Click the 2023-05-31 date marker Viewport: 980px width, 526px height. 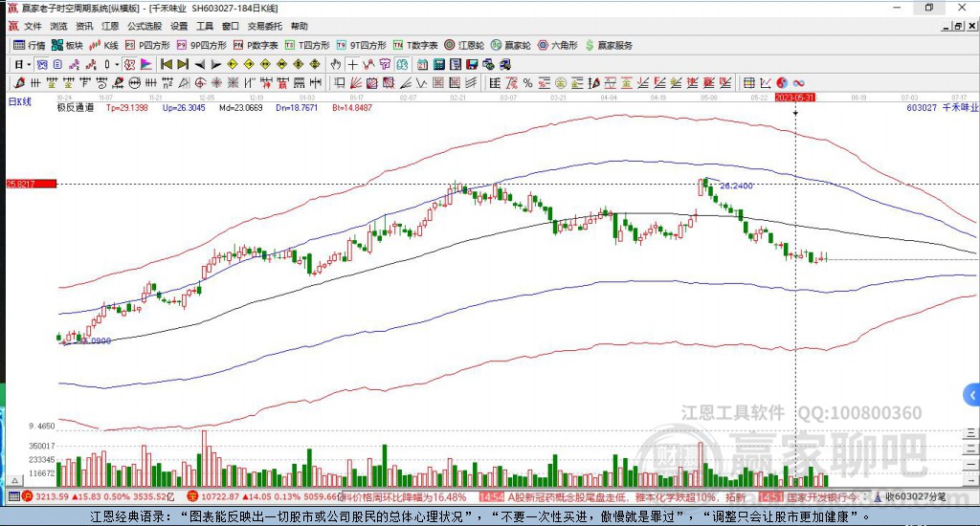(x=795, y=98)
